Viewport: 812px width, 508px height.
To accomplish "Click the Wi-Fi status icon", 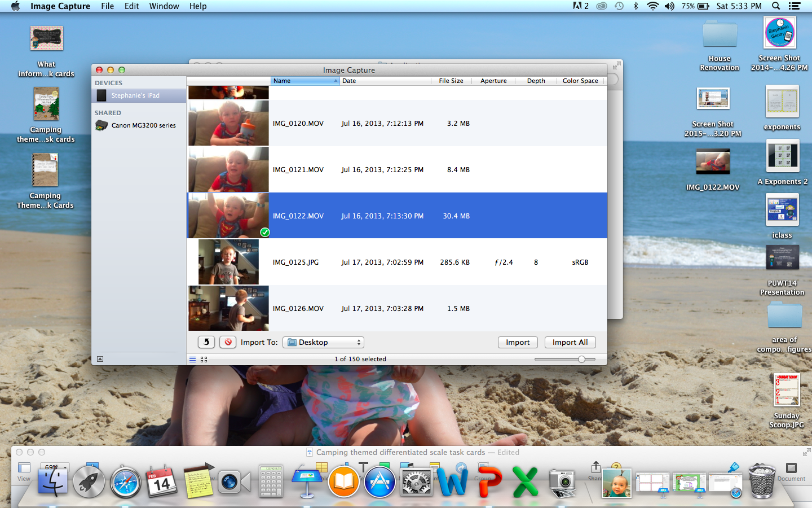I will pyautogui.click(x=652, y=6).
